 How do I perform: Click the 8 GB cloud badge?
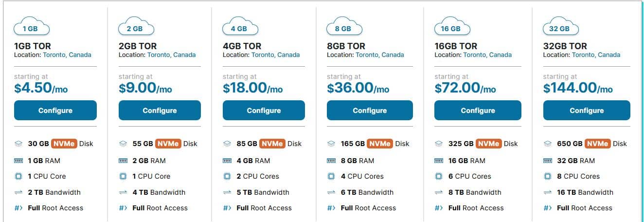[343, 28]
